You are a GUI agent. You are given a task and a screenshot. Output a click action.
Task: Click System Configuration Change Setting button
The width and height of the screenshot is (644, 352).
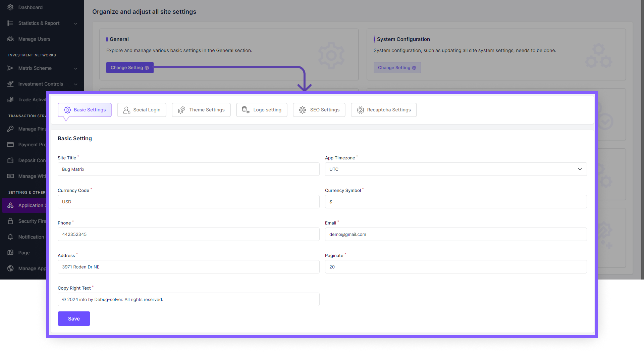point(397,67)
